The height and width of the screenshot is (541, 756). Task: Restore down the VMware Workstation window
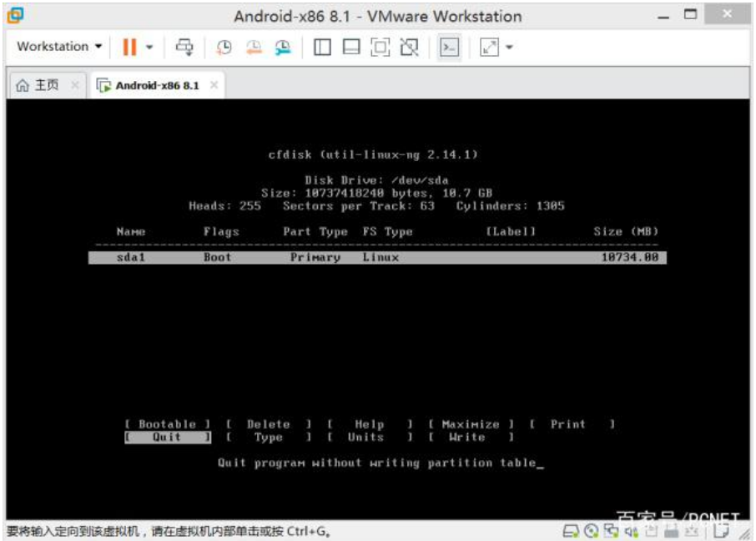point(690,14)
